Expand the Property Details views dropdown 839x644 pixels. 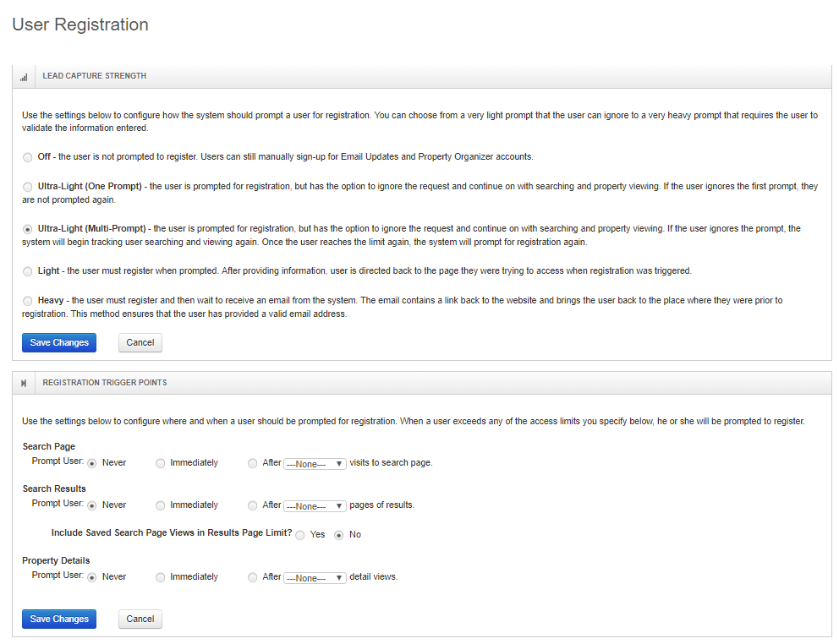click(x=315, y=578)
